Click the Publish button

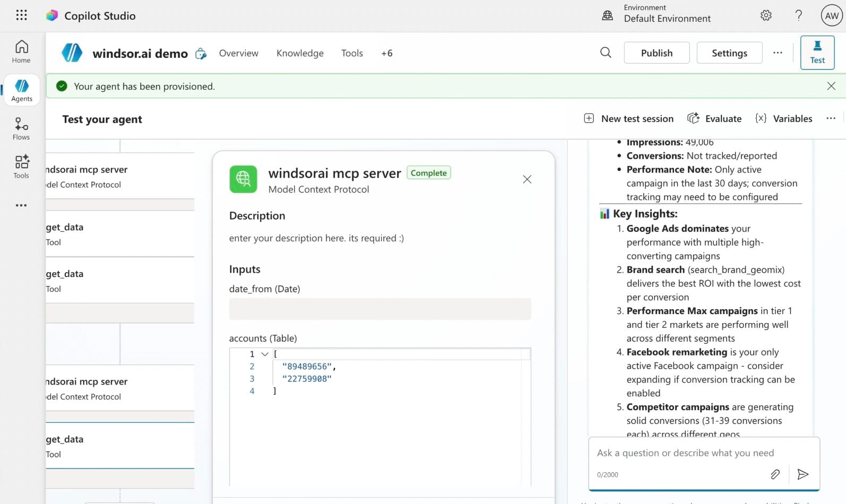pos(657,53)
